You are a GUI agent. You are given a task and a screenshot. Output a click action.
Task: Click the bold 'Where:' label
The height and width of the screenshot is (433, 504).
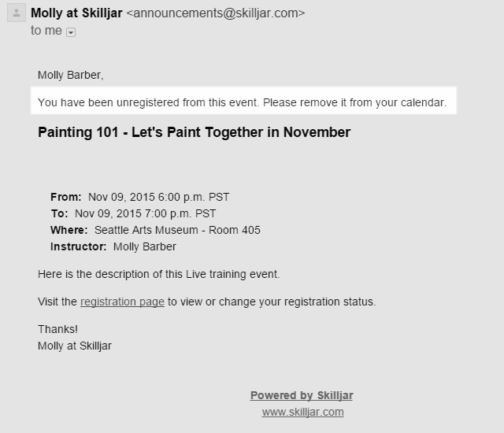[69, 230]
